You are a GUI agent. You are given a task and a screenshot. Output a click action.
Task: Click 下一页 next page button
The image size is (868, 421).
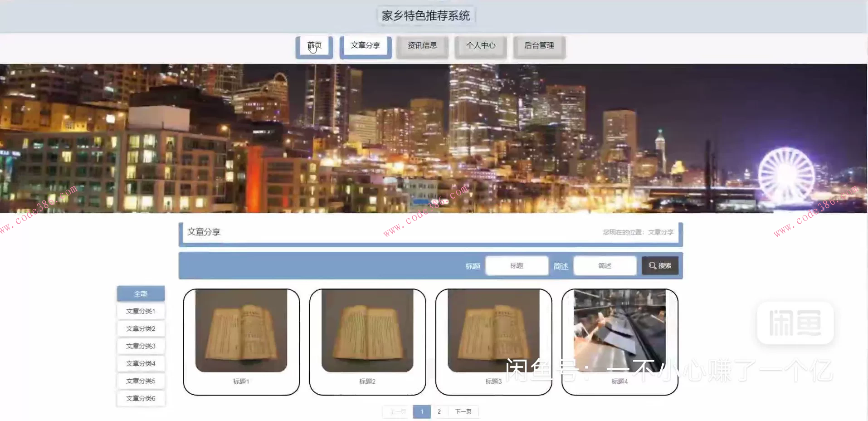(463, 411)
